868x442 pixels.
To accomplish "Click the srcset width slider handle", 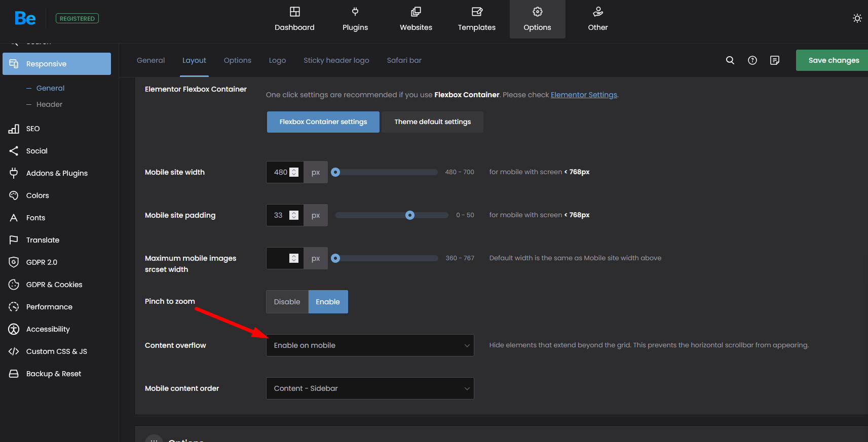I will [335, 258].
